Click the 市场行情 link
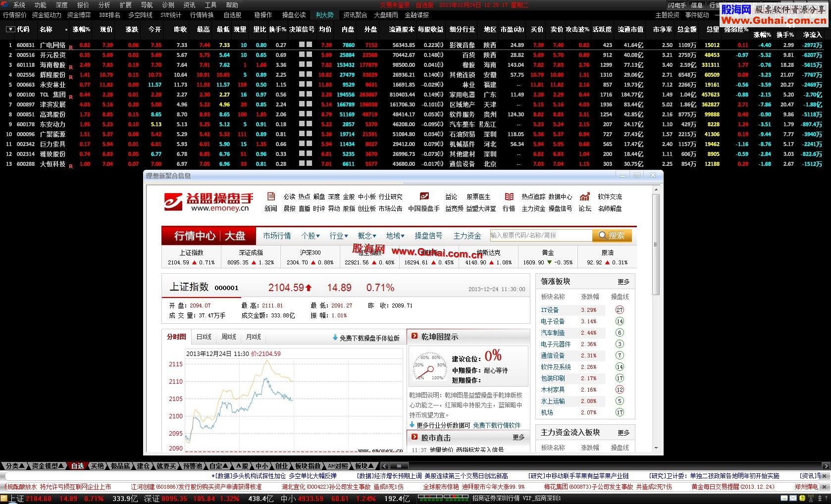The height and width of the screenshot is (504, 831). click(277, 236)
